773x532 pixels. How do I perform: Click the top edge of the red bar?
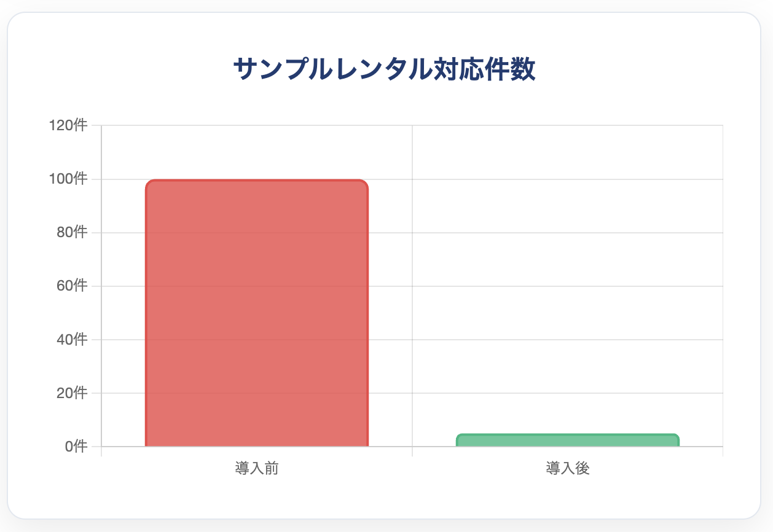pyautogui.click(x=257, y=181)
